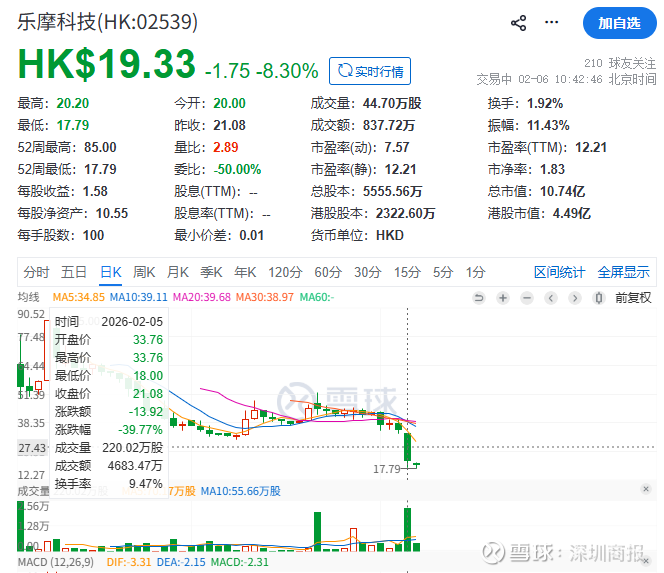Viewport: 664px width, 573px height.
Task: Click the chart reset/undo icon
Action: (479, 298)
